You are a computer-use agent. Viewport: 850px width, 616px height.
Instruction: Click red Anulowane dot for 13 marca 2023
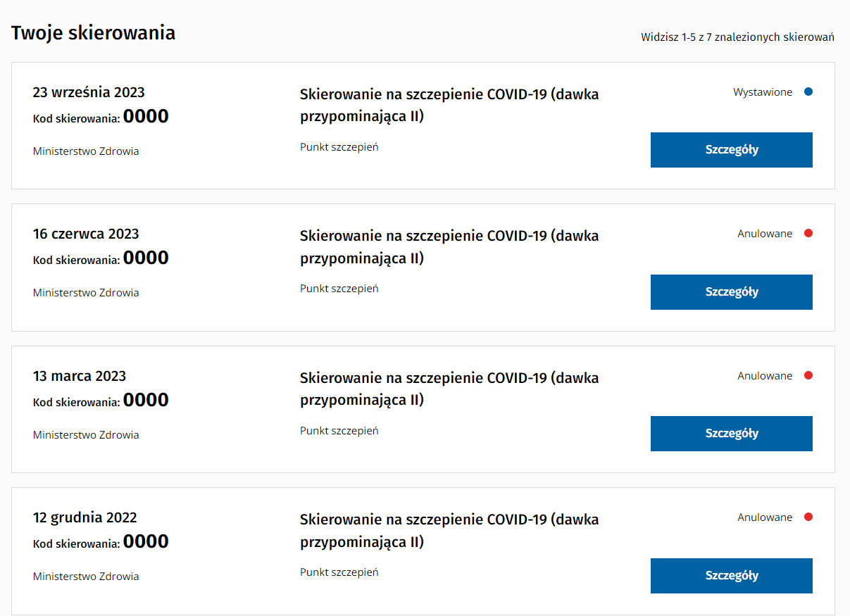click(808, 375)
